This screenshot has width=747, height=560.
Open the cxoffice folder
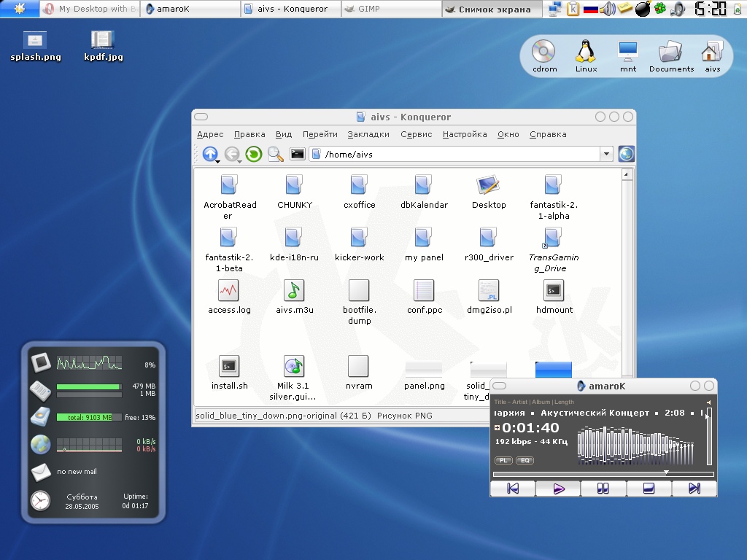pos(359,192)
